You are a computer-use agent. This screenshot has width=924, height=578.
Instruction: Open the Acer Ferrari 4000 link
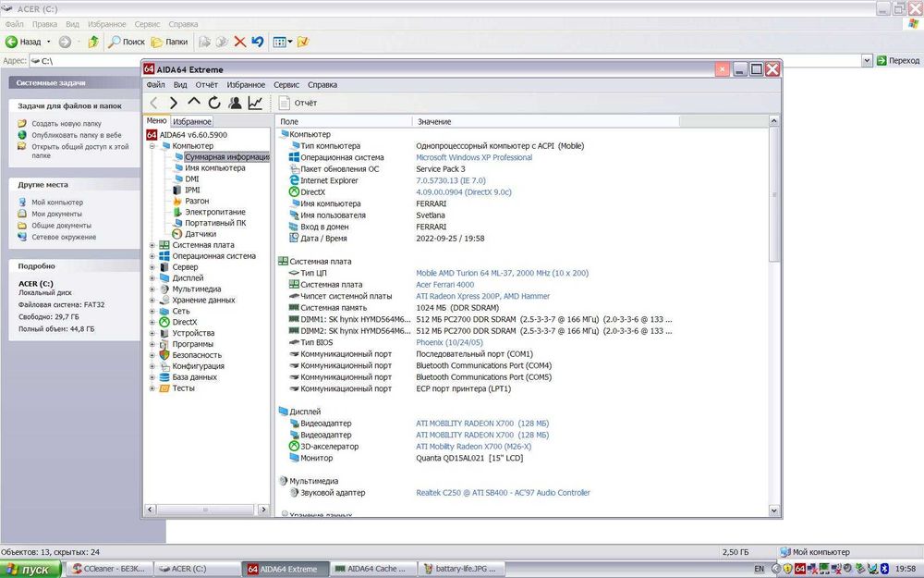445,284
